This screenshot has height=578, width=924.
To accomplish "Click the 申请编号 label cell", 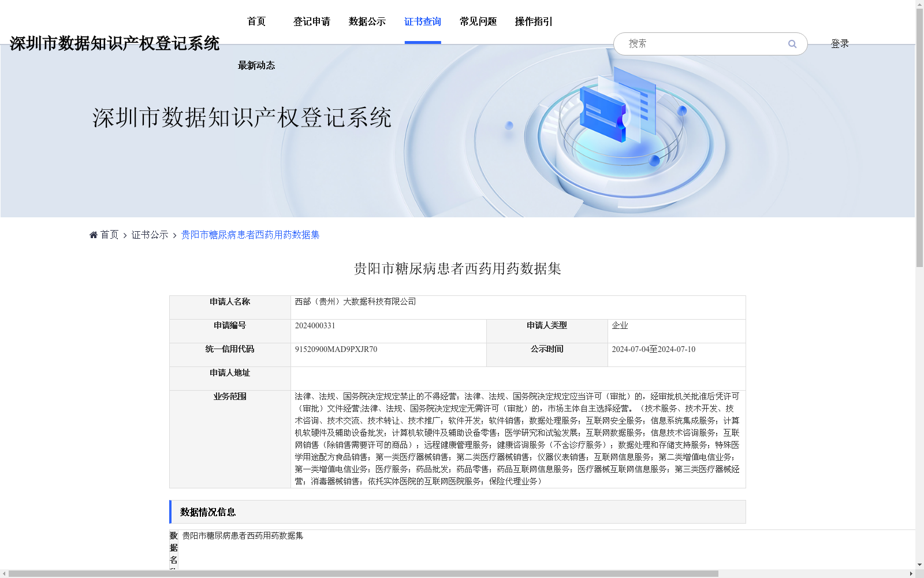I will 230,331.
